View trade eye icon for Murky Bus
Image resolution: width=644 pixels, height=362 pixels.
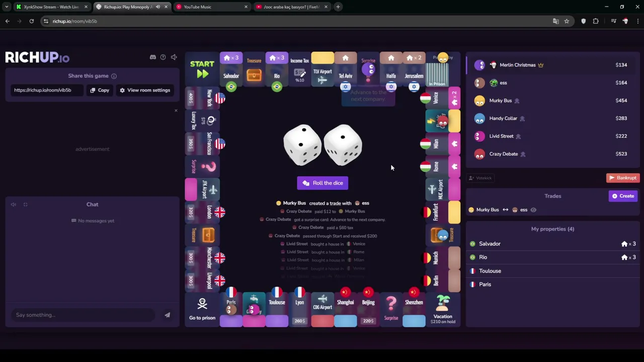533,210
